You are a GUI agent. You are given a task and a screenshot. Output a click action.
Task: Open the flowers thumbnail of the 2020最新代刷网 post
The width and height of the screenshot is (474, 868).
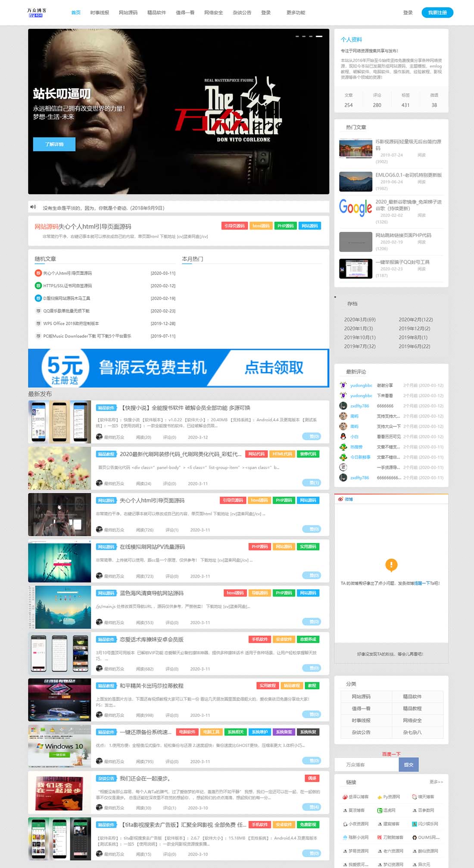59,468
